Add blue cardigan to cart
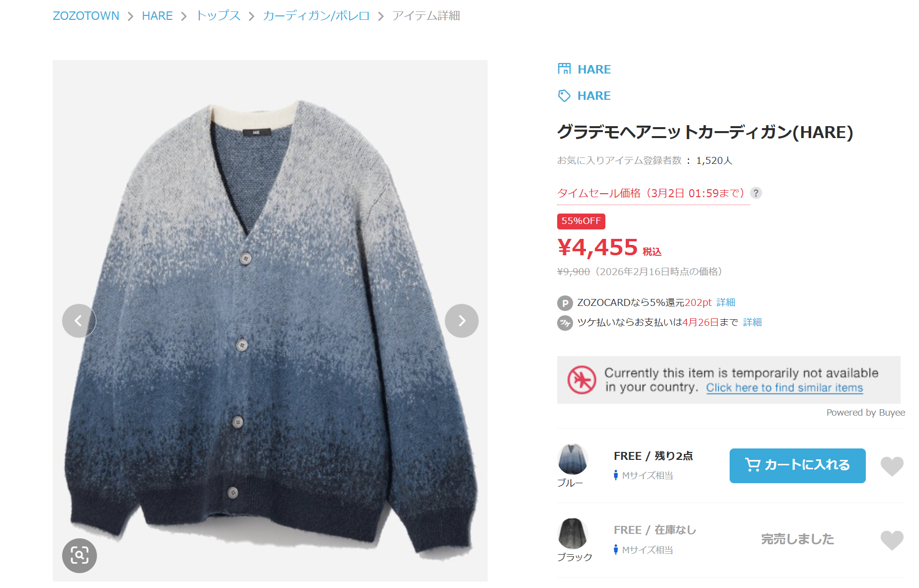Viewport: 919px width, 588px height. [797, 465]
